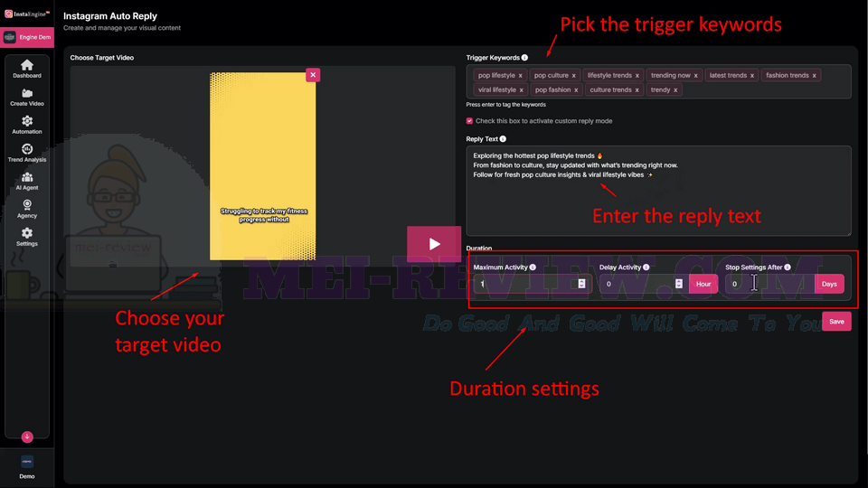Open Settings in the sidebar
Screen dimensions: 868x488
tap(26, 237)
